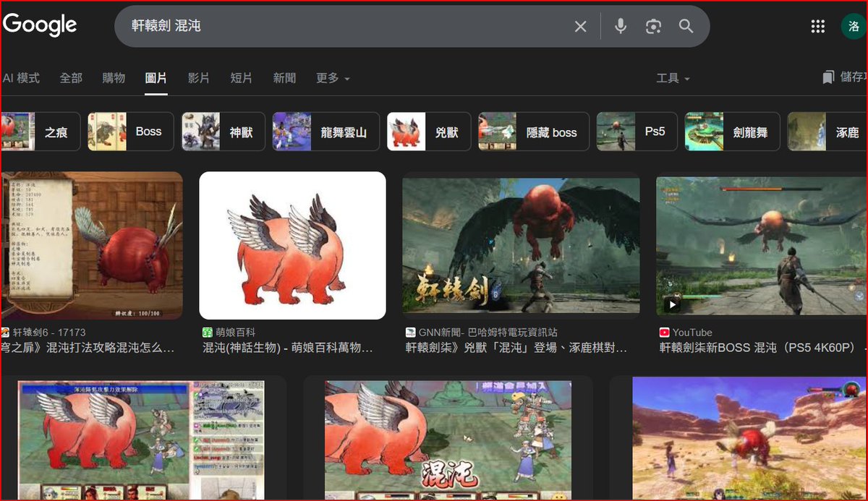Click the saved items bookmark icon
Screen dimensions: 868x501
828,77
